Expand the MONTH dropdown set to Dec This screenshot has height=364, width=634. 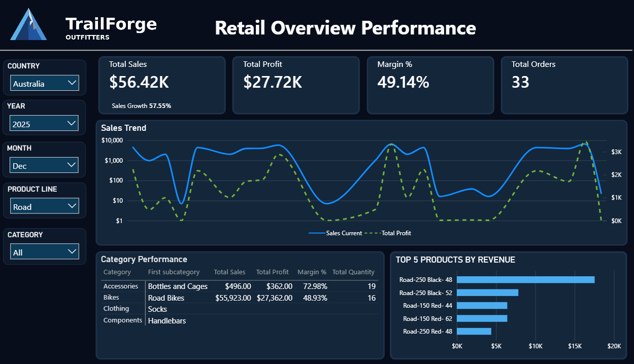(x=44, y=165)
